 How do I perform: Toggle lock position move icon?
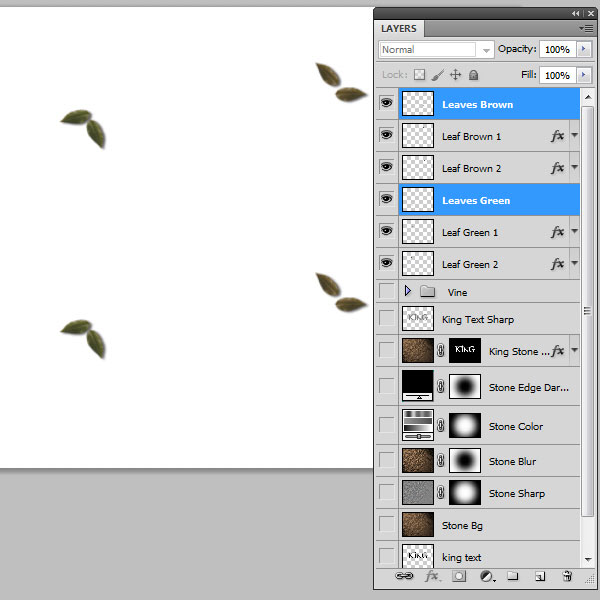click(455, 75)
